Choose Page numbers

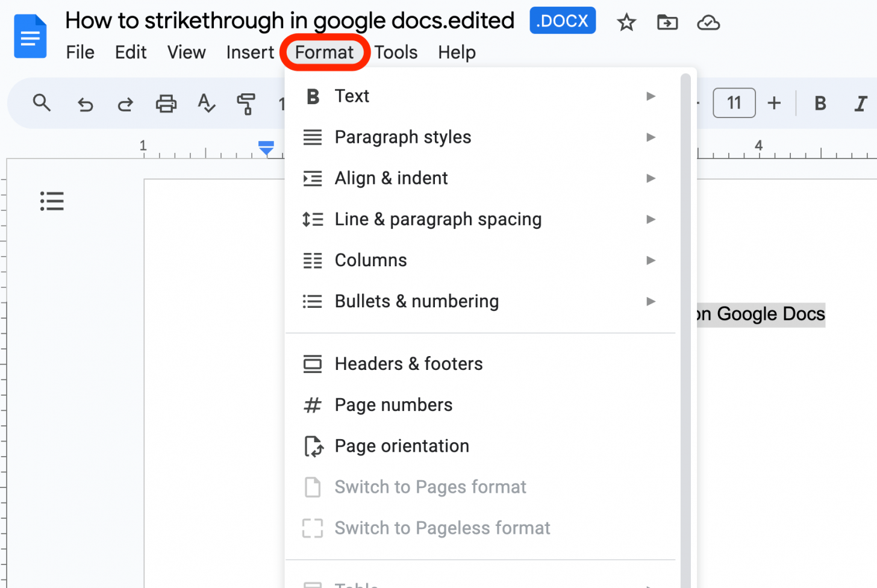481,405
